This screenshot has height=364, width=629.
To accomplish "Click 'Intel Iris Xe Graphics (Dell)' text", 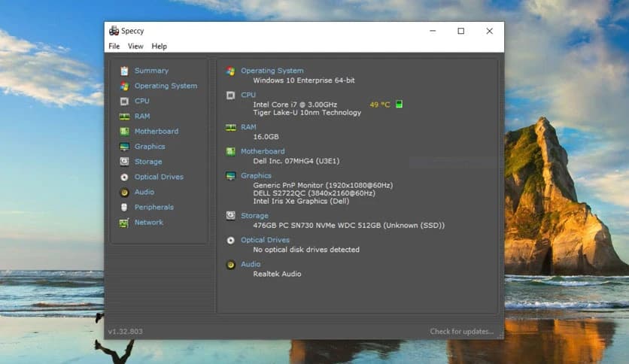I will (x=301, y=202).
